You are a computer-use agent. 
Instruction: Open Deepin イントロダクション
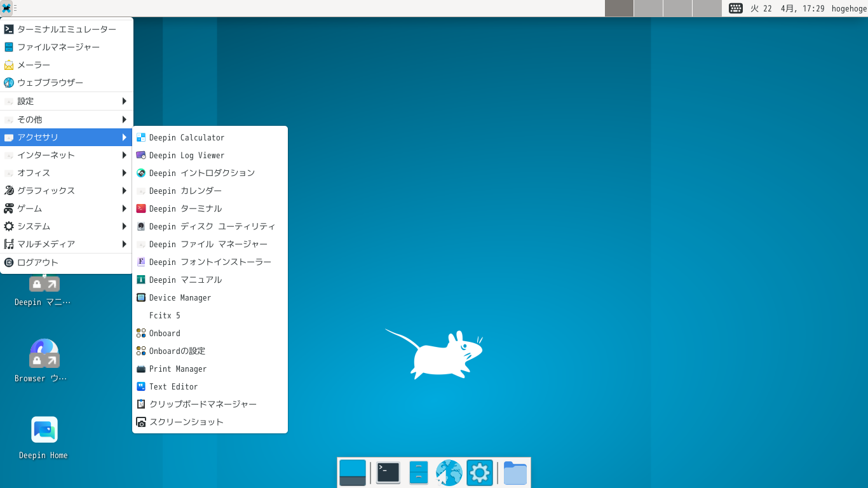pos(210,173)
